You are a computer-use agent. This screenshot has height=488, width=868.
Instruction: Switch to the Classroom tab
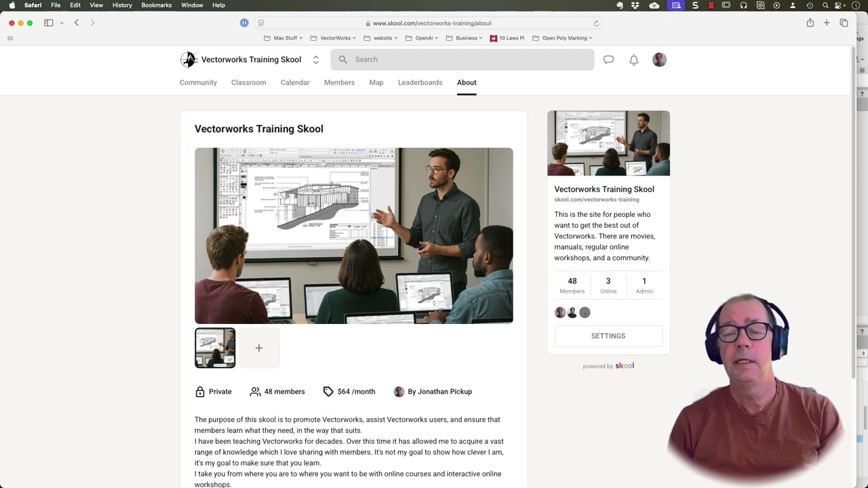click(x=248, y=83)
